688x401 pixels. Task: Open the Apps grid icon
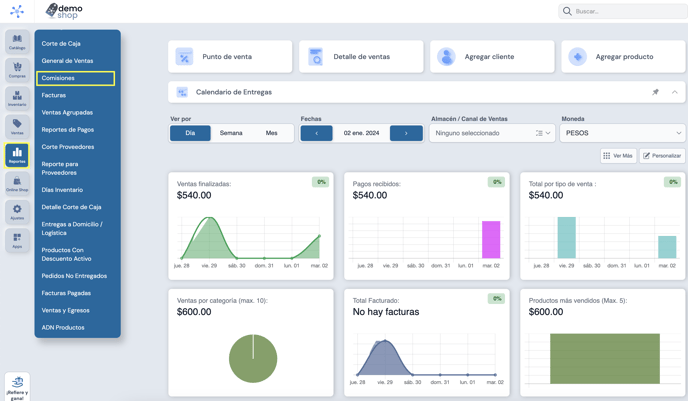17,240
